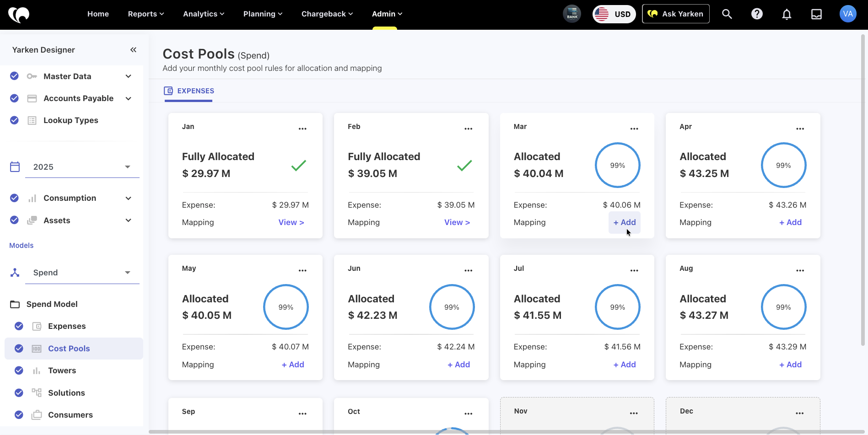Open Jul card three-dot menu
Viewport: 868px width, 435px height.
[634, 271]
